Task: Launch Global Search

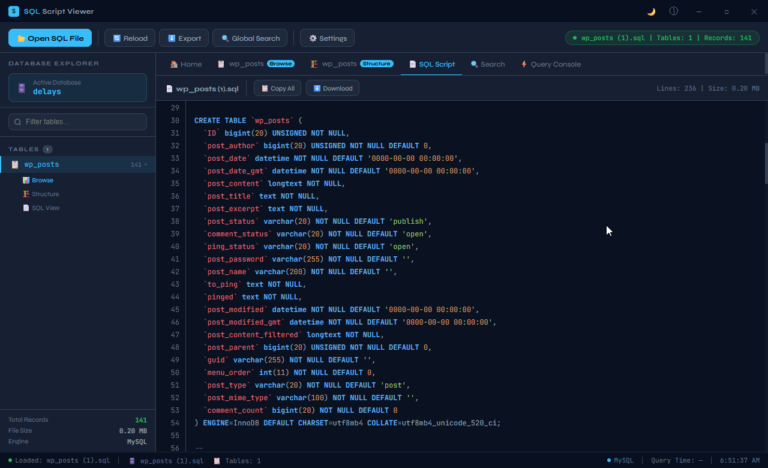Action: pyautogui.click(x=250, y=38)
